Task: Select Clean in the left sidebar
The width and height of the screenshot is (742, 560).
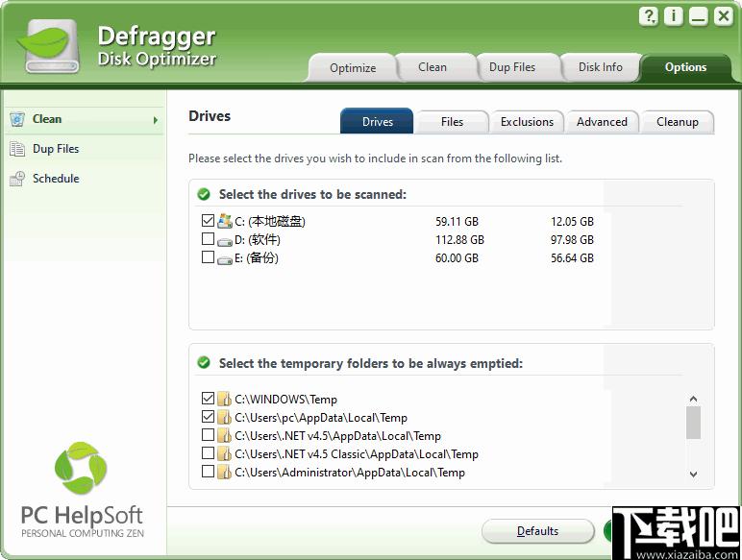Action: [84, 119]
